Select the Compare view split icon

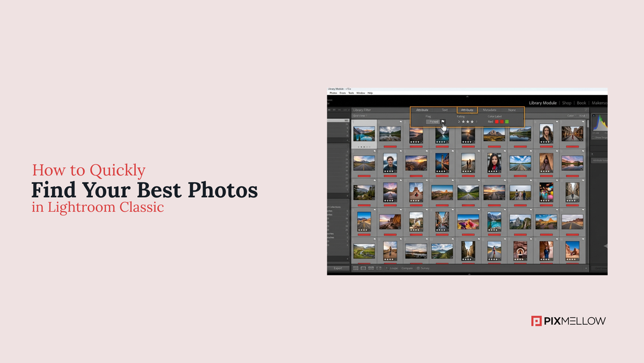coord(371,268)
